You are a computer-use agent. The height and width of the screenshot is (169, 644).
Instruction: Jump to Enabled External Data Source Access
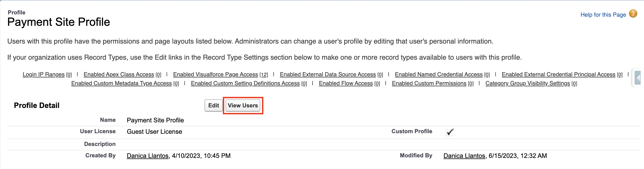pyautogui.click(x=328, y=74)
